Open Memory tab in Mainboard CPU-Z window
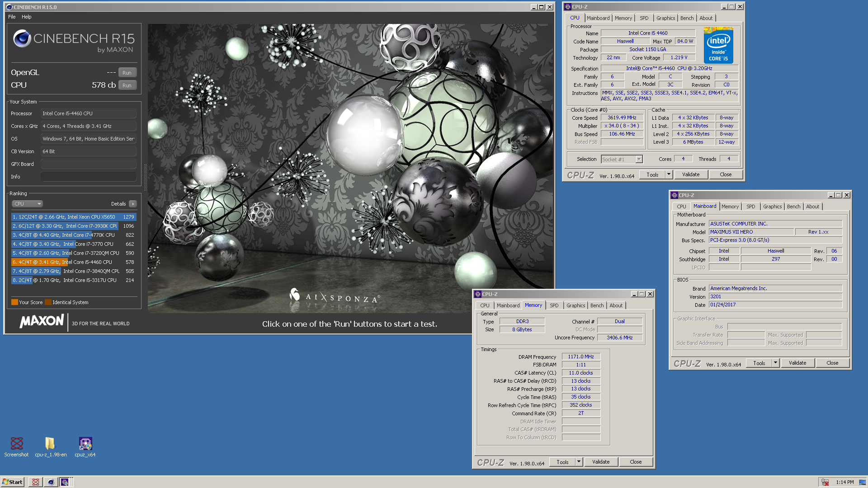 pyautogui.click(x=730, y=206)
